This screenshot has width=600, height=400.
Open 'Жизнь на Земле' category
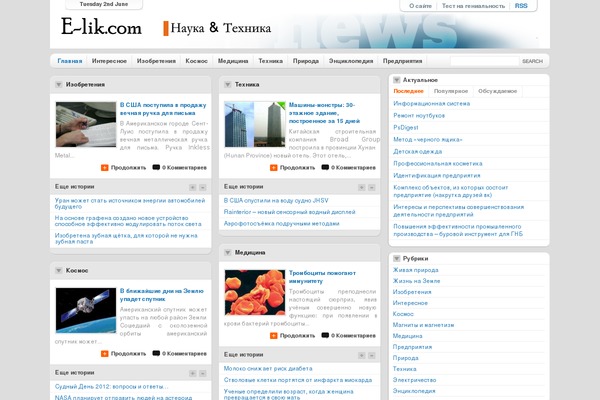(x=416, y=281)
